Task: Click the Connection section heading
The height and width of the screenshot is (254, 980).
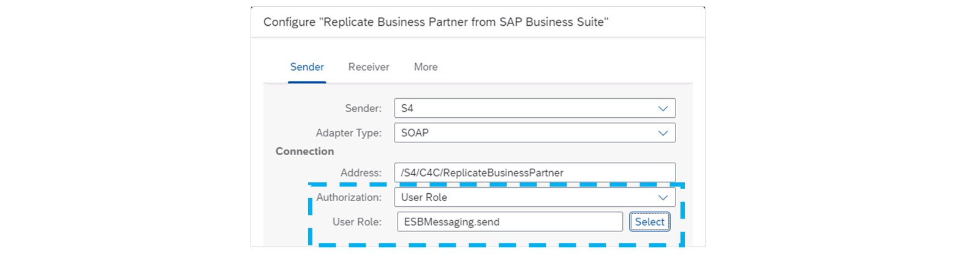Action: [x=304, y=151]
